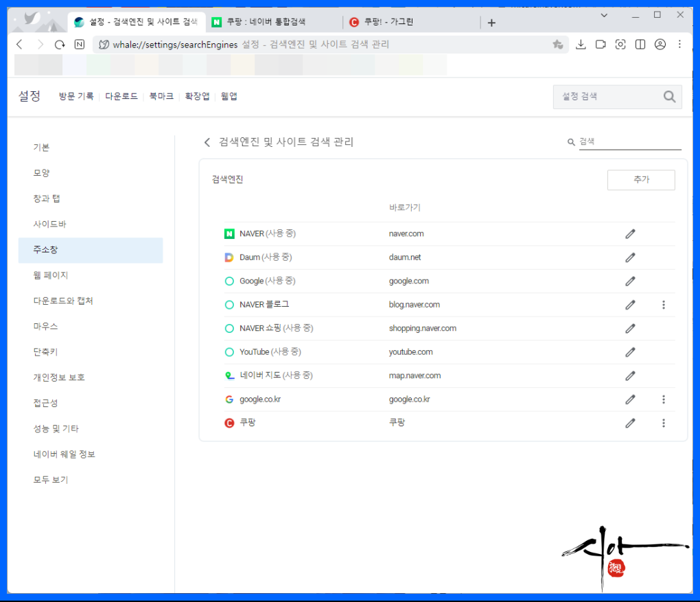Select 모양 in the sidebar
This screenshot has height=602, width=700.
(91, 173)
